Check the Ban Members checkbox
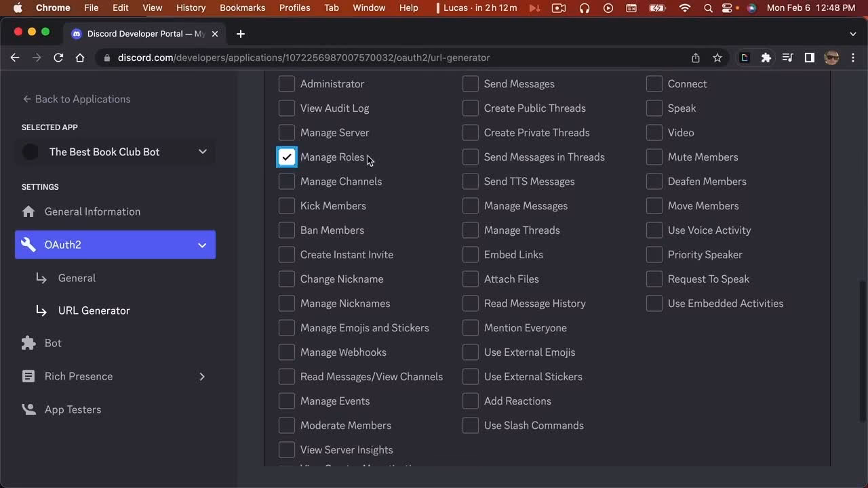Screen dimensions: 868x488 click(x=287, y=230)
